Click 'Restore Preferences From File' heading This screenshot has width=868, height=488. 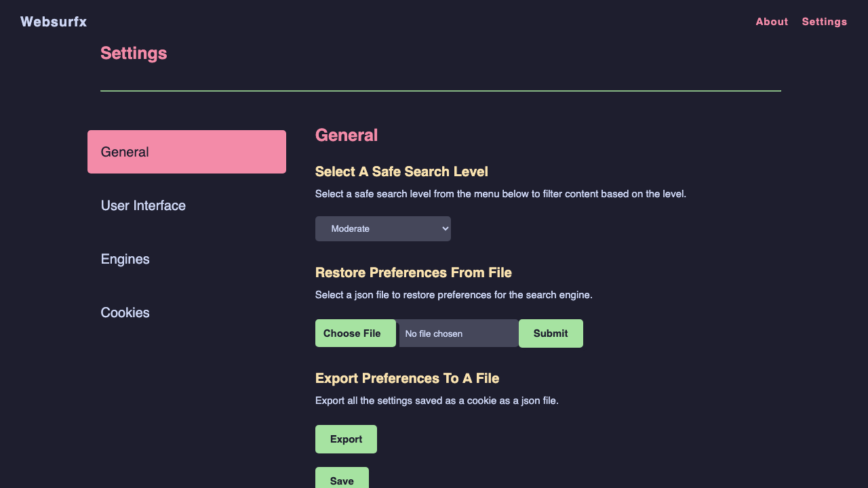tap(414, 272)
